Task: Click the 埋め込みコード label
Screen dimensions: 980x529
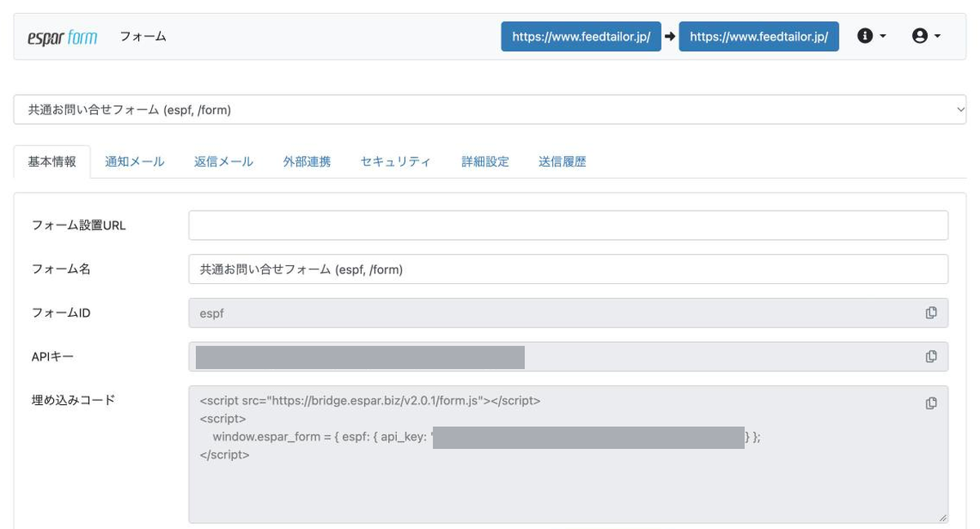Action: [x=73, y=400]
